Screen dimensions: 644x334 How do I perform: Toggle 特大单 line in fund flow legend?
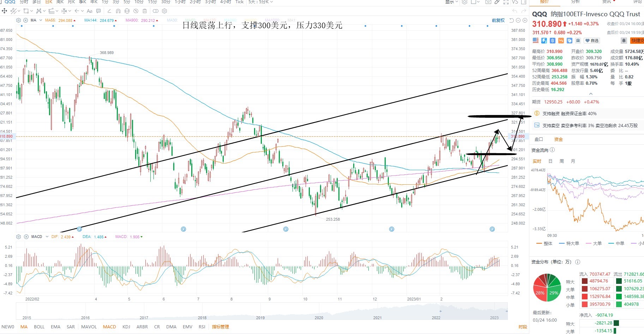coord(569,243)
